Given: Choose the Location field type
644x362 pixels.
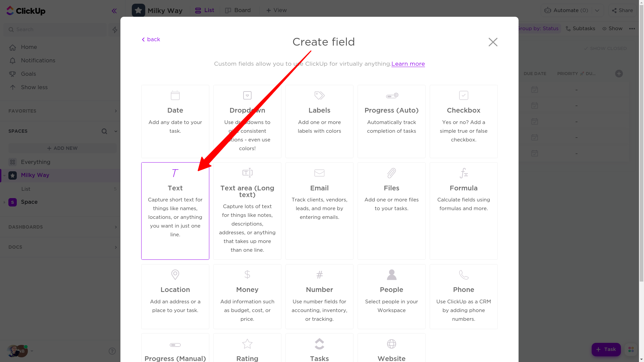Looking at the screenshot, I should [175, 297].
